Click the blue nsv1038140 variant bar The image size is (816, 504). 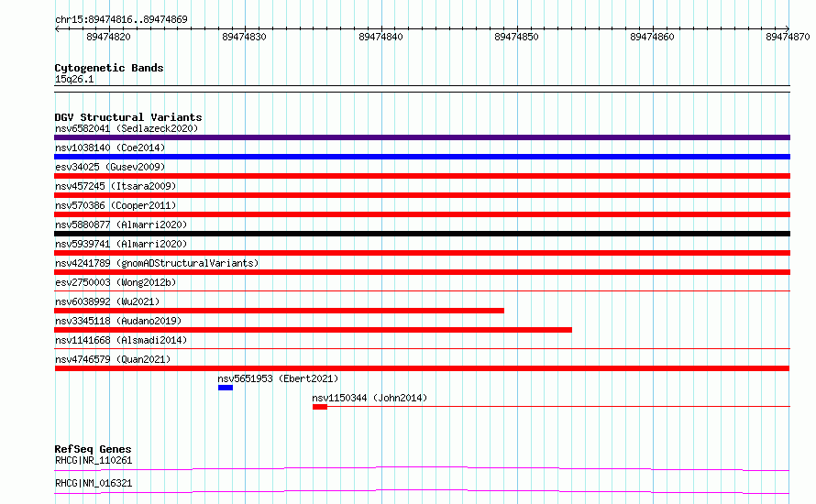click(422, 157)
